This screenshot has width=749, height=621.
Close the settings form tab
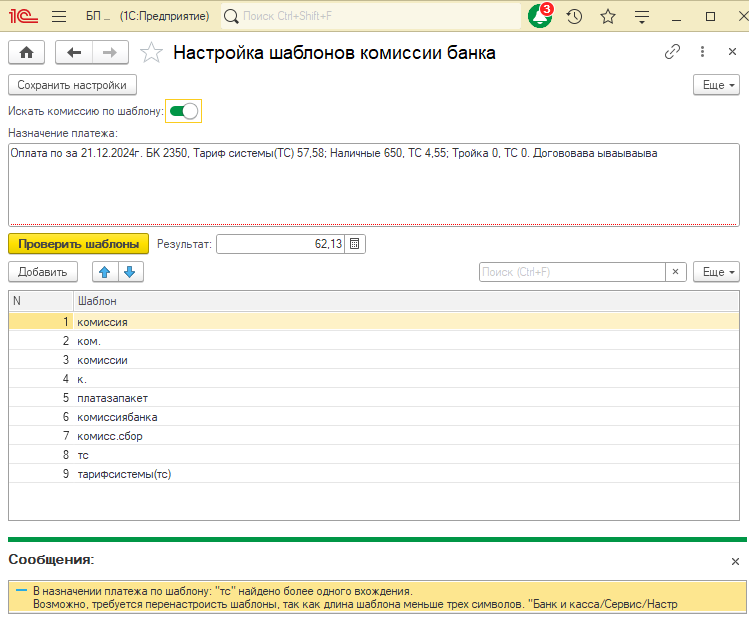coord(732,52)
